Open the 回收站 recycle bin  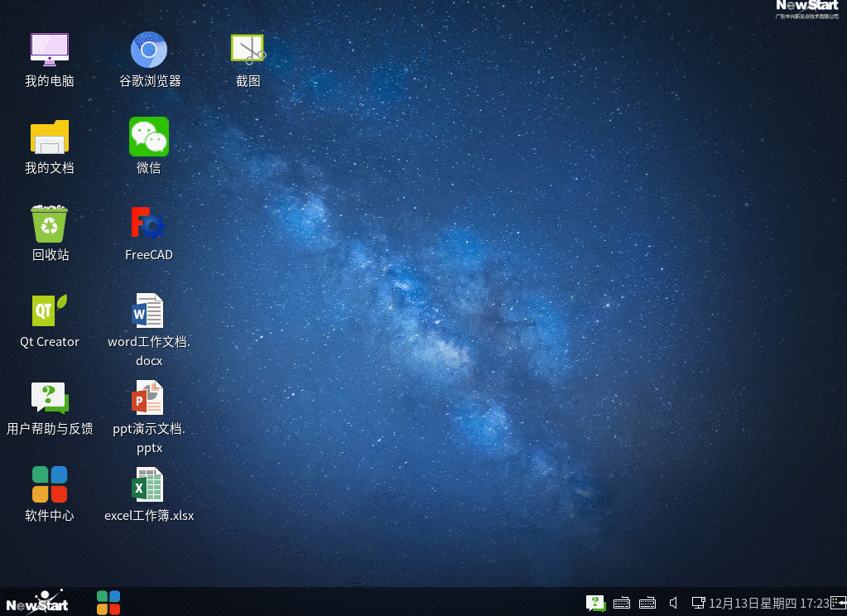tap(49, 233)
